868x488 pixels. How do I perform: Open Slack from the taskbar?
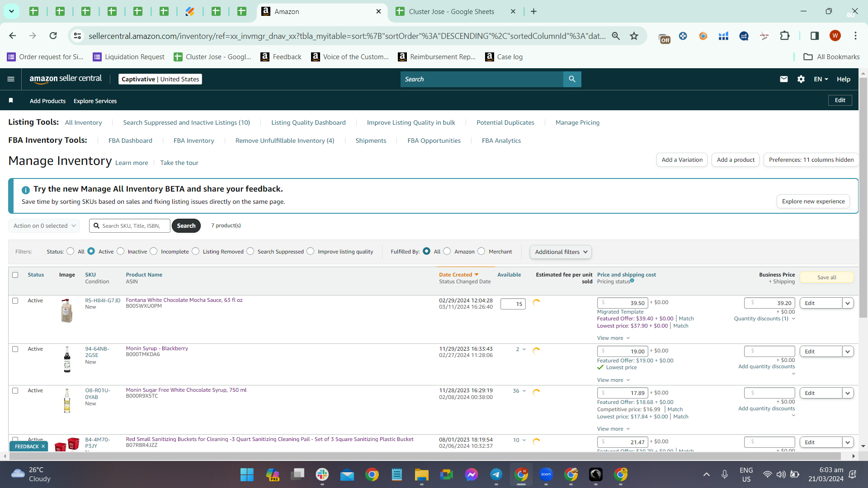(322, 474)
